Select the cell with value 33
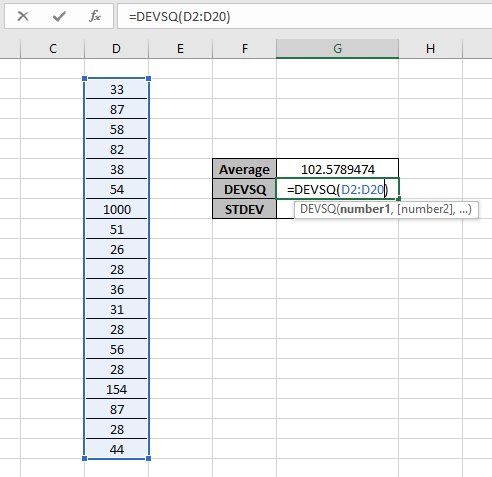 pos(116,89)
